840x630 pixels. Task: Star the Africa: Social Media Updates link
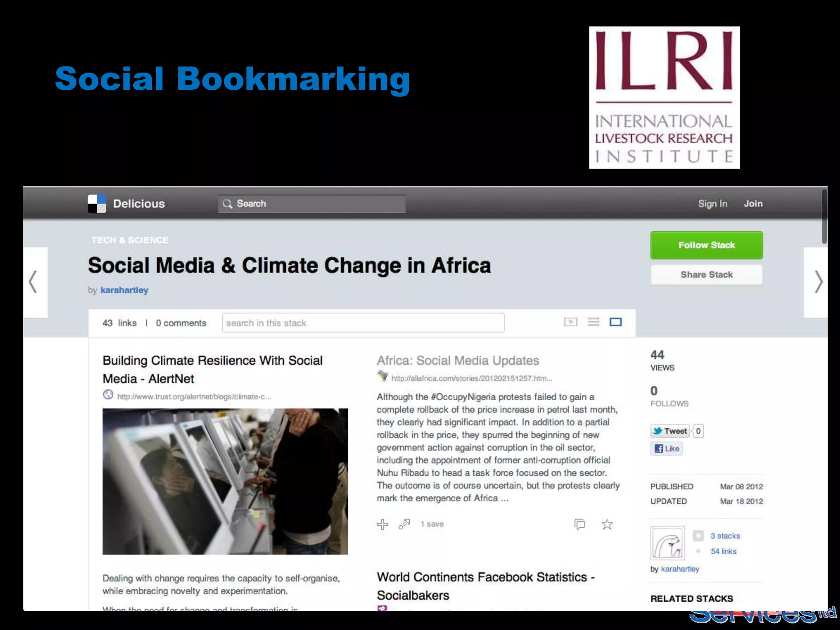(607, 524)
